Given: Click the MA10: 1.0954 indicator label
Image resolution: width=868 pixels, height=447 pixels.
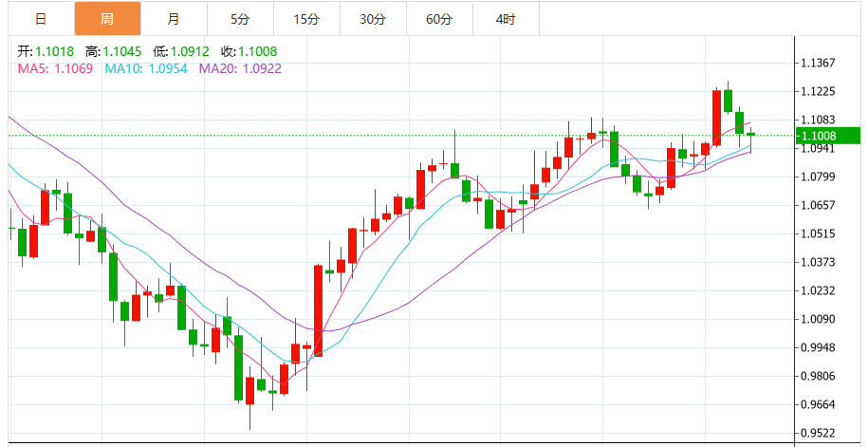Looking at the screenshot, I should tap(146, 68).
